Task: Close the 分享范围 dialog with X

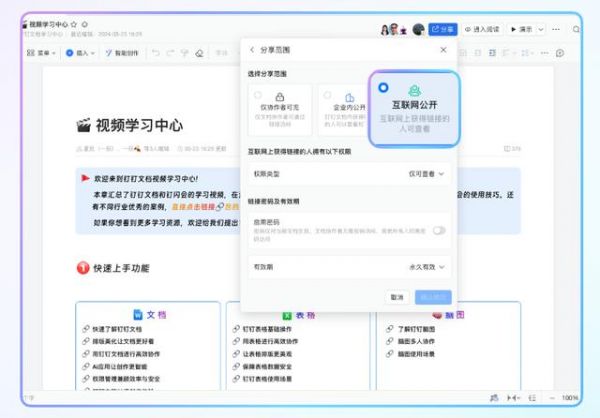Action: [443, 50]
